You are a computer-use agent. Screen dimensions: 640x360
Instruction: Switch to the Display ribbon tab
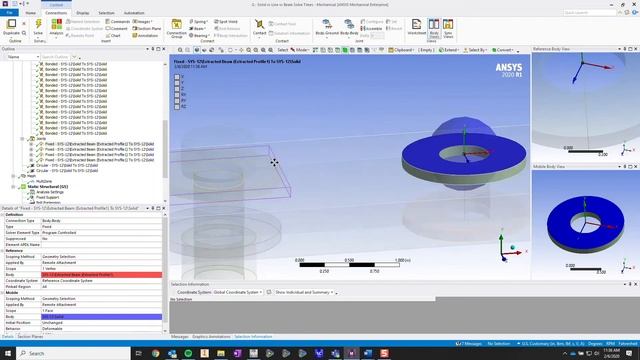click(83, 13)
